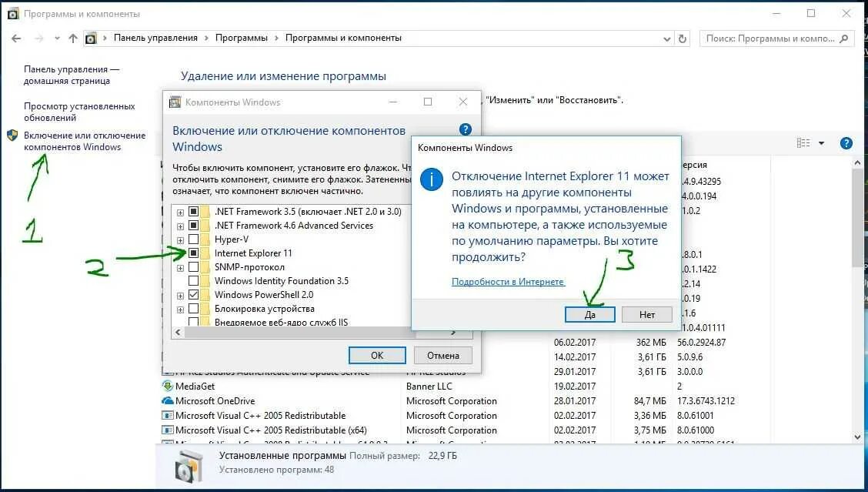Click the search magnifier icon

click(843, 38)
